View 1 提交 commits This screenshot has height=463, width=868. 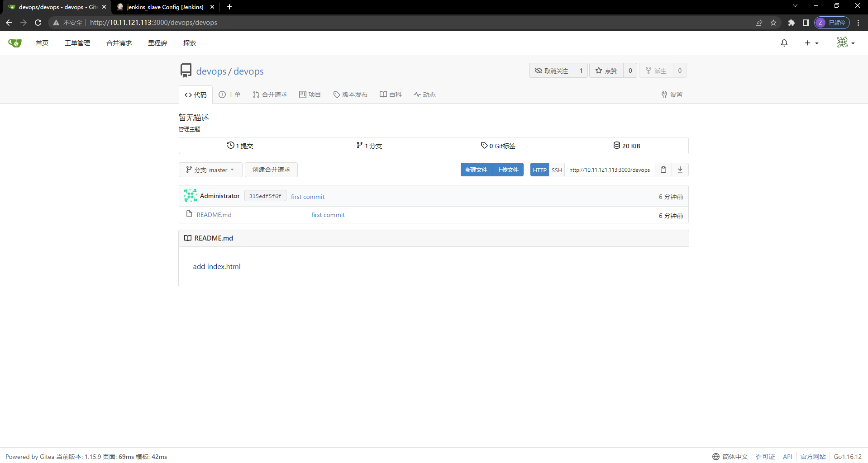click(240, 146)
